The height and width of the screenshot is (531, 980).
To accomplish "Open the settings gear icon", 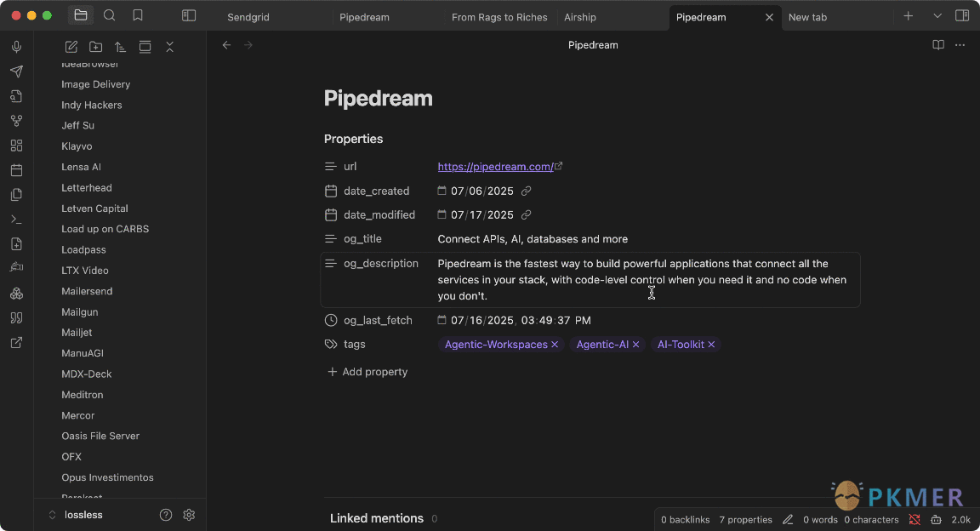I will tap(189, 515).
